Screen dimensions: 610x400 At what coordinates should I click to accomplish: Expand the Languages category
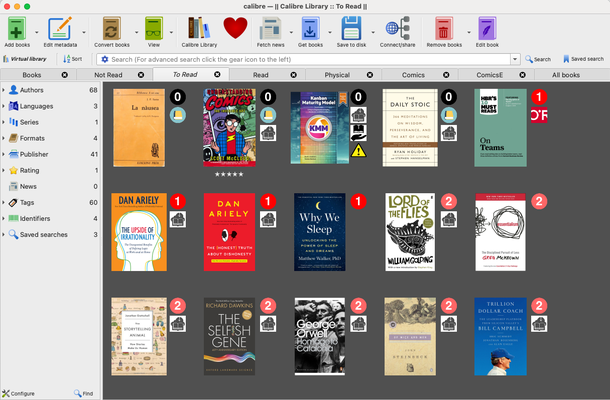[4, 106]
